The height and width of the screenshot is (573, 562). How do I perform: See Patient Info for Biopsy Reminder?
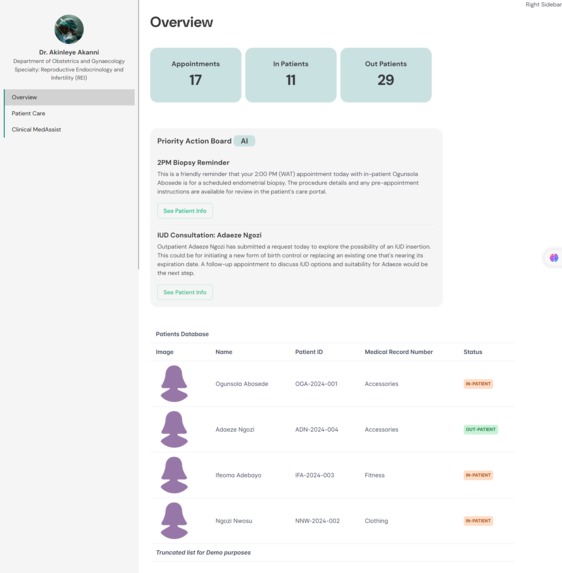tap(185, 211)
